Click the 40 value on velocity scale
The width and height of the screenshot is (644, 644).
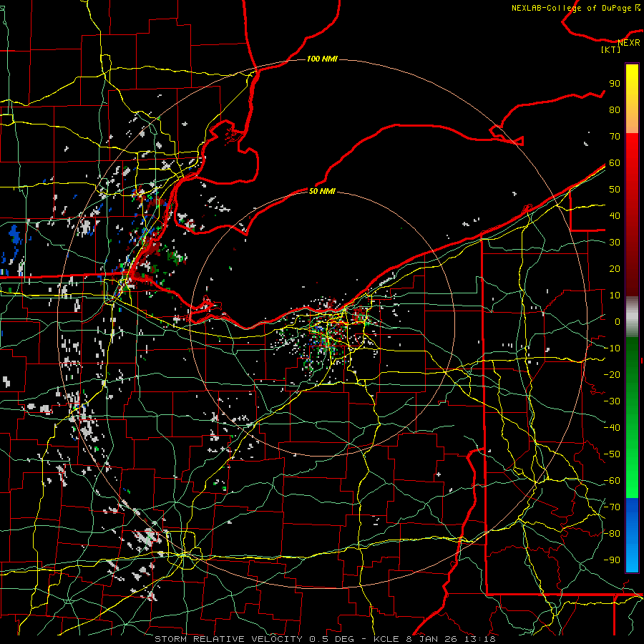615,215
